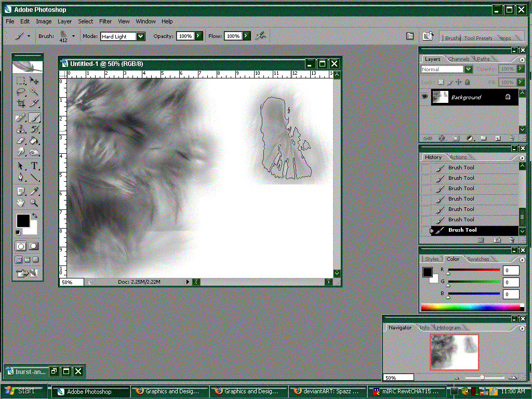Hide the Background layer eye icon
This screenshot has width=532, height=399.
[424, 97]
